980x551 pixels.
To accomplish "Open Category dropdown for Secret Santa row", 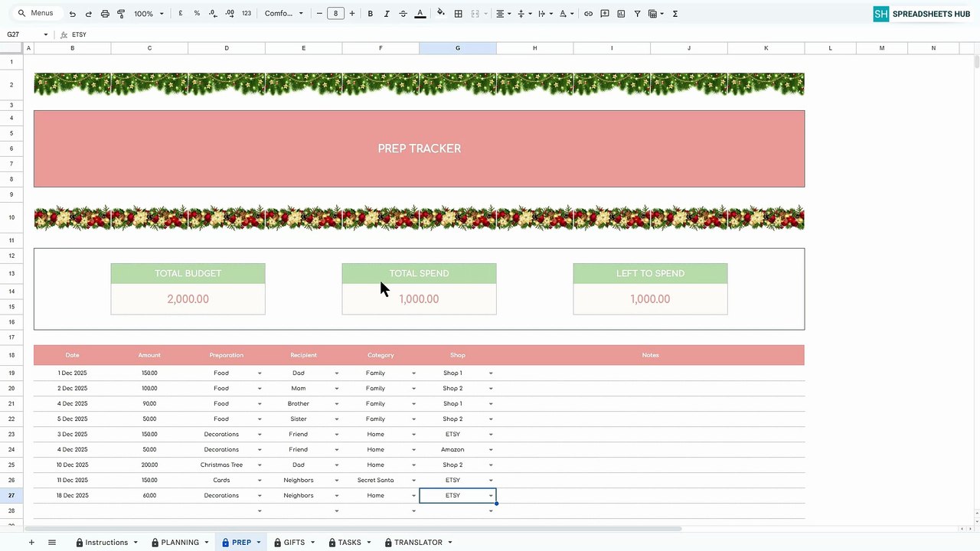I will (413, 481).
